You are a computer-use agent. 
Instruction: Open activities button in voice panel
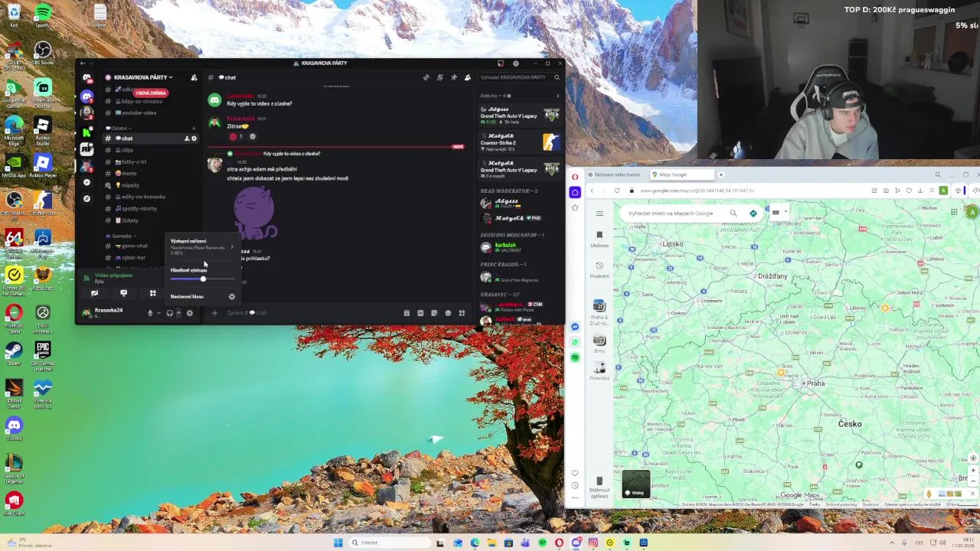(x=152, y=293)
